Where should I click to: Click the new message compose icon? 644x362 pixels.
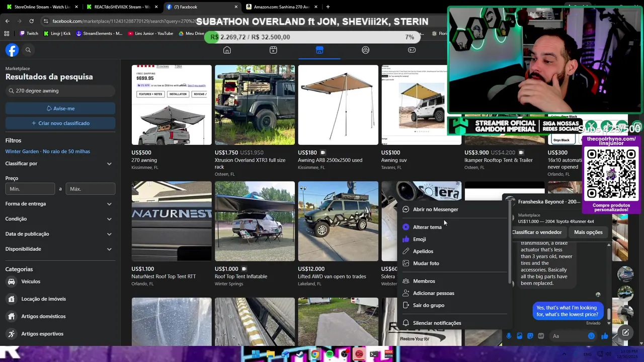tap(625, 332)
